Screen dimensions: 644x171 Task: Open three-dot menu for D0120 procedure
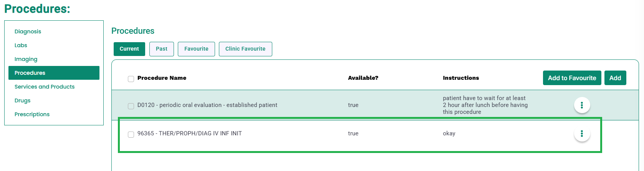[582, 105]
